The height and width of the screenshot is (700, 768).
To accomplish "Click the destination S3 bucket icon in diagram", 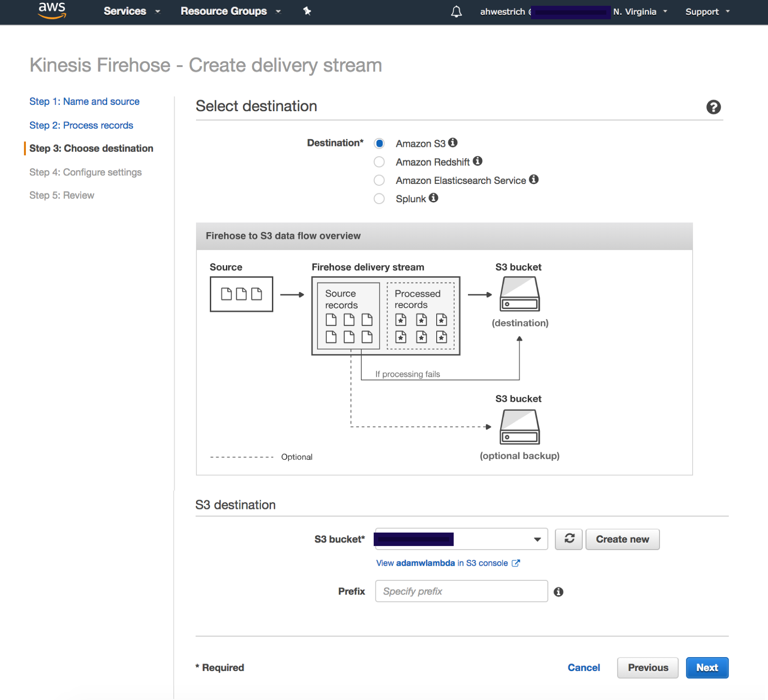I will (x=520, y=294).
